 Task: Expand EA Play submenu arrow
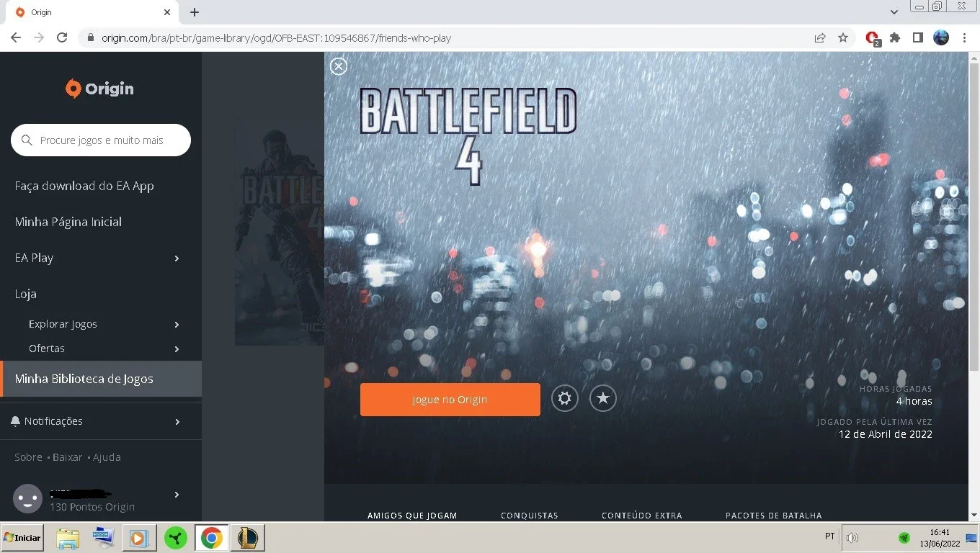coord(177,258)
